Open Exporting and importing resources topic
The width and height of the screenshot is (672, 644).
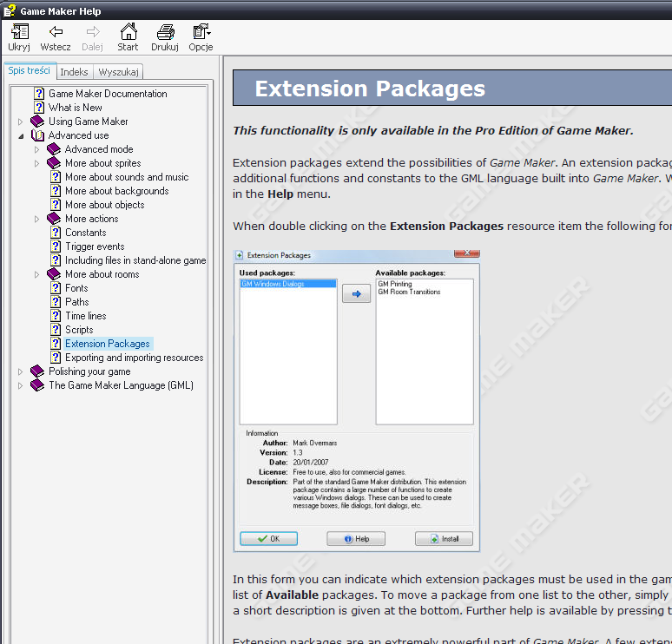134,358
